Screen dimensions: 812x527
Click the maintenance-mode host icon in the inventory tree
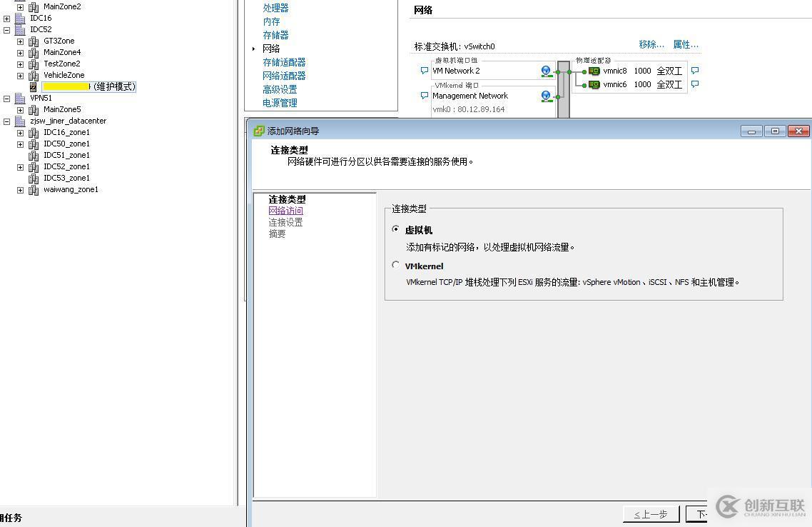pos(33,86)
